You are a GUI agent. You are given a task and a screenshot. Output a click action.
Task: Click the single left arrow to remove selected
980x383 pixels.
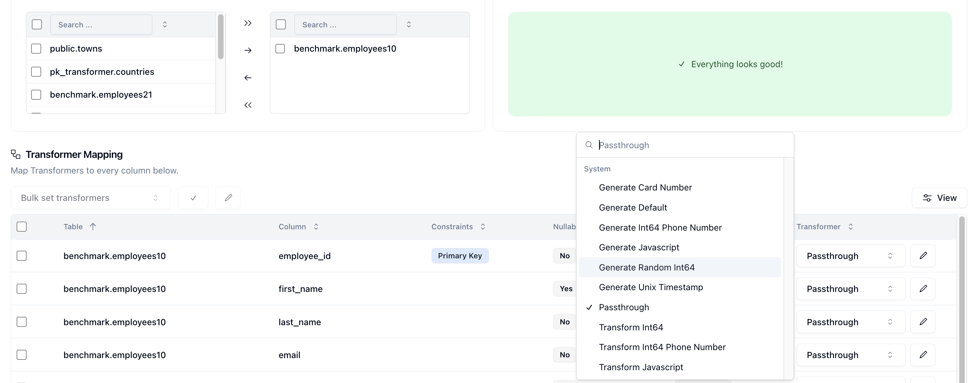pyautogui.click(x=248, y=78)
